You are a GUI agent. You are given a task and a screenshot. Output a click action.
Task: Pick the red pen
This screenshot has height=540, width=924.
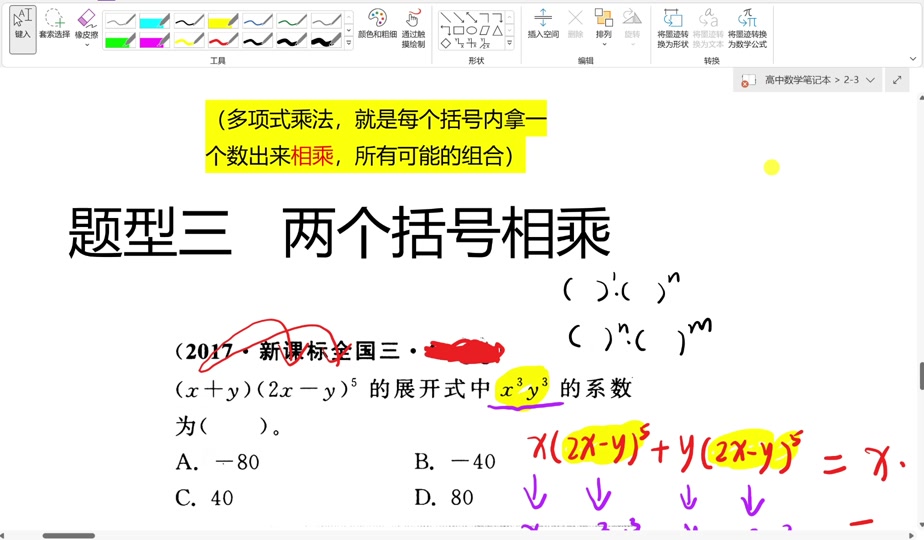tap(223, 41)
